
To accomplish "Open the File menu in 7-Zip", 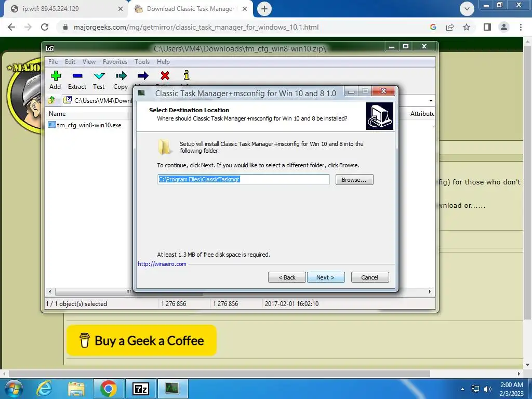I will 53,62.
